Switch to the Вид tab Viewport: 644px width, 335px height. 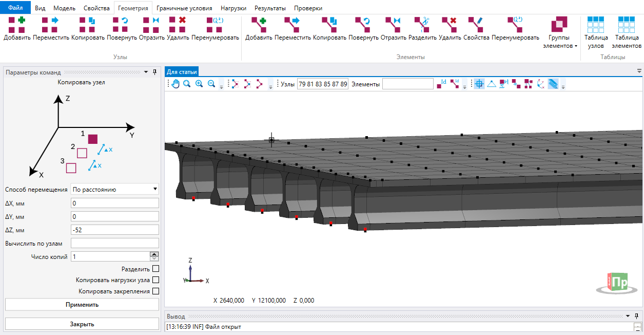[40, 8]
